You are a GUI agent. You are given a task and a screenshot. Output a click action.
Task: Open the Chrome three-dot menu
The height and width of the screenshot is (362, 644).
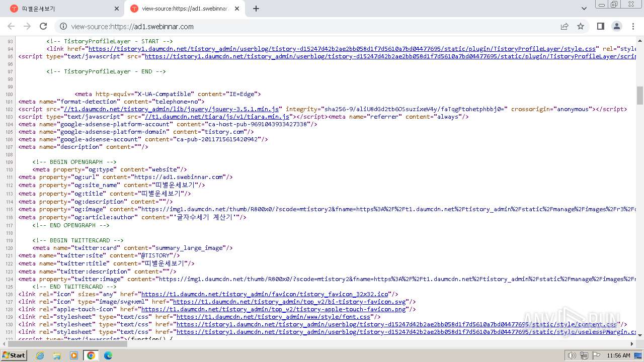[632, 27]
